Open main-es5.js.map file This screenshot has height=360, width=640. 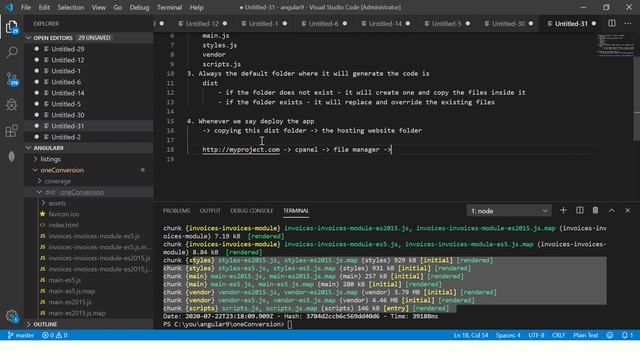[x=72, y=291]
